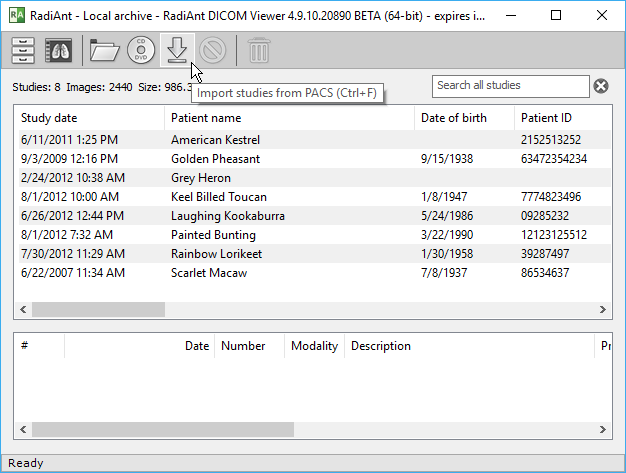
Task: Click the RadiAnt app logo in title bar
Action: click(x=17, y=16)
